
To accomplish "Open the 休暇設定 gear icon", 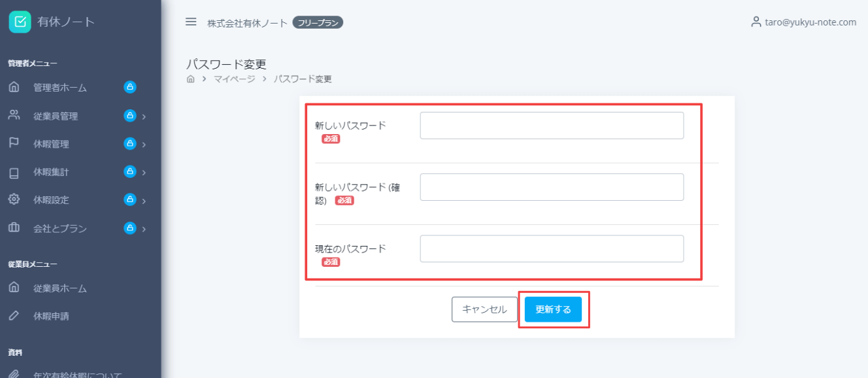I will 13,200.
